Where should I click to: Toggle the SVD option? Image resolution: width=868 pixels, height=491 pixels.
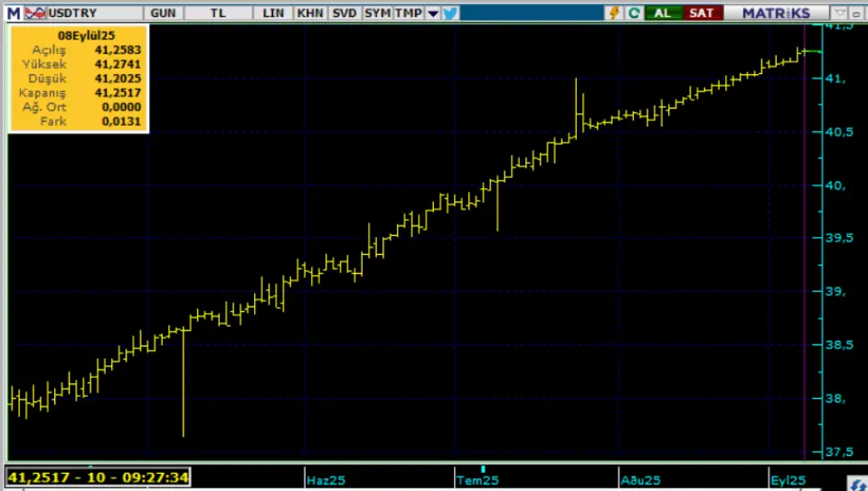344,13
